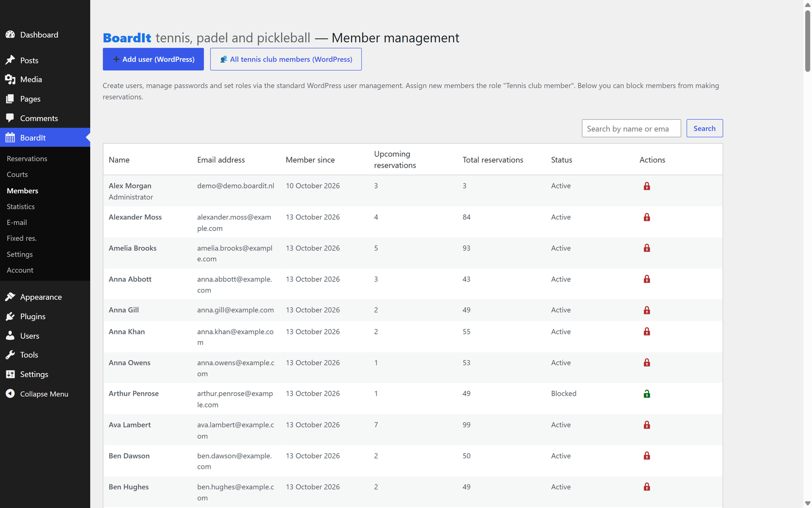Click the Plugins plug icon
Image resolution: width=812 pixels, height=508 pixels.
tap(10, 316)
